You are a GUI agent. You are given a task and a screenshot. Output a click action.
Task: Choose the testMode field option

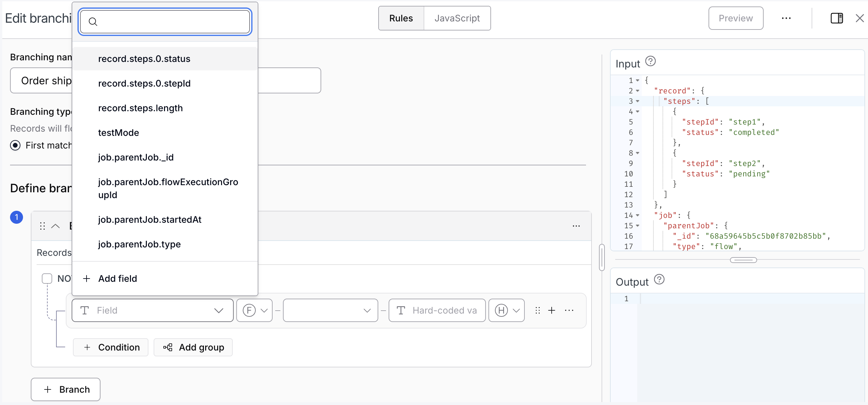[165, 133]
